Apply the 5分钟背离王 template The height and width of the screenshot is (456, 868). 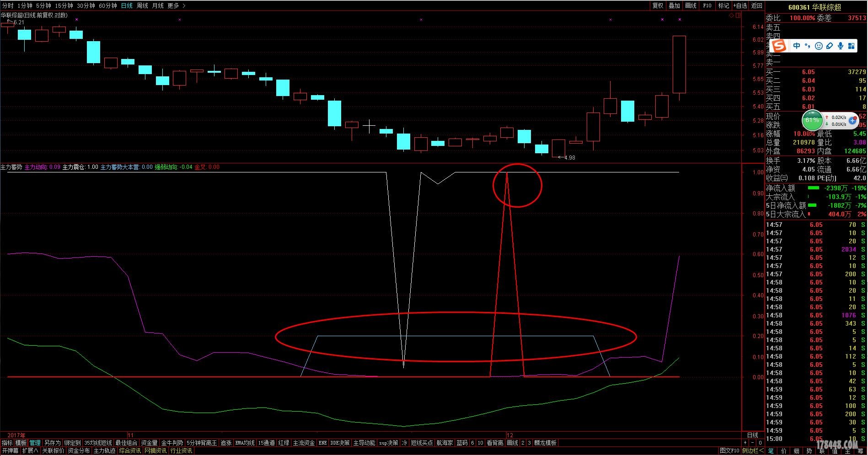[x=202, y=443]
